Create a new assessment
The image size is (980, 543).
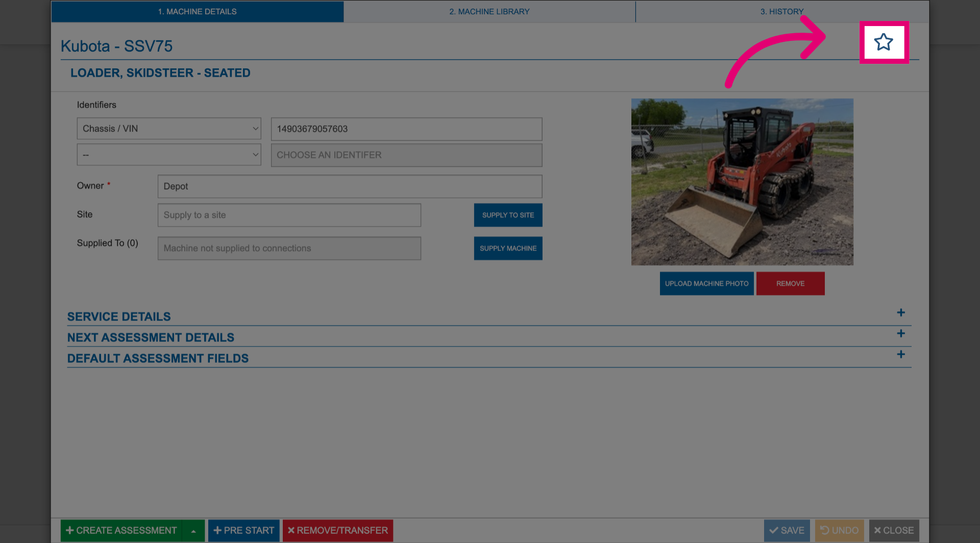121,531
